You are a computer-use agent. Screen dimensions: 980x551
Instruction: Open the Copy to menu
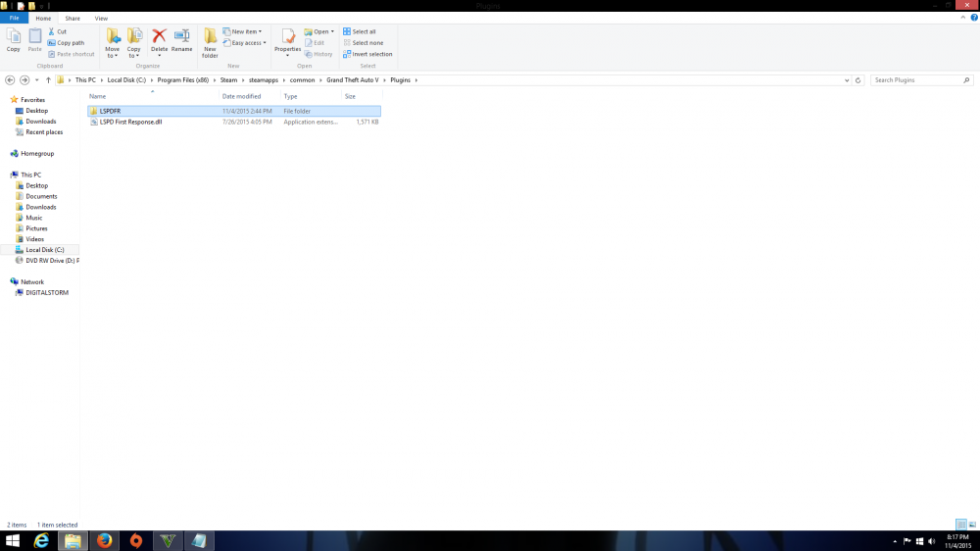coord(134,43)
